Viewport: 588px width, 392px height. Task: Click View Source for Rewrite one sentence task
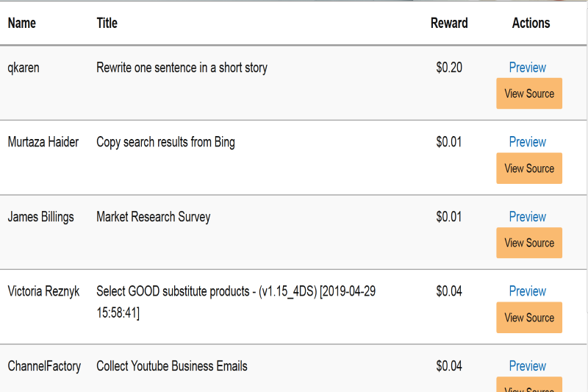coord(529,93)
